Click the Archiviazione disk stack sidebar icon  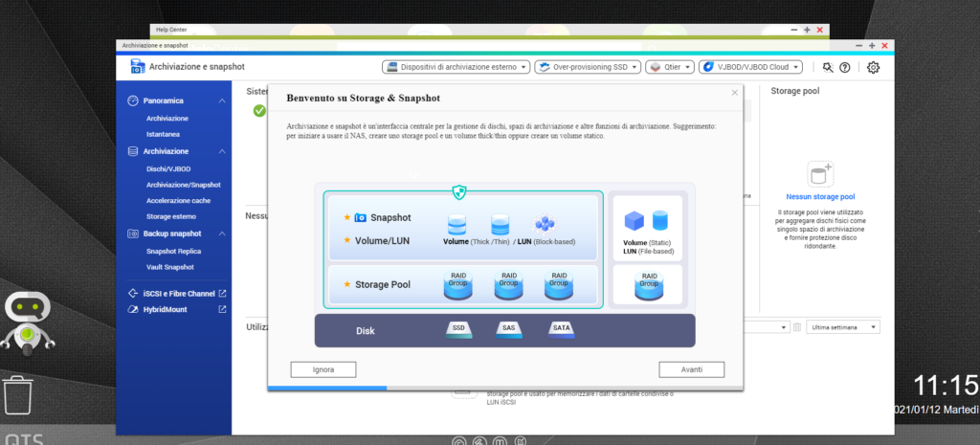click(x=132, y=151)
